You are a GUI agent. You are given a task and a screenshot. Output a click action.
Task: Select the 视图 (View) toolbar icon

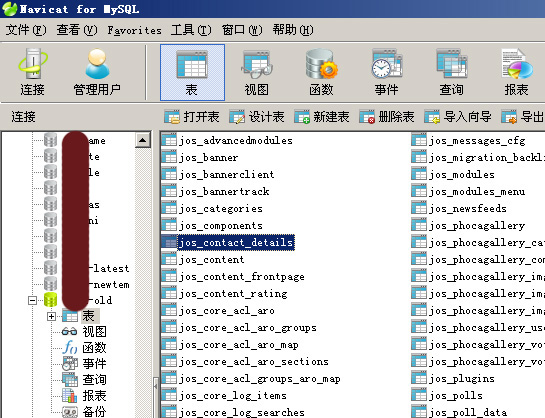257,72
